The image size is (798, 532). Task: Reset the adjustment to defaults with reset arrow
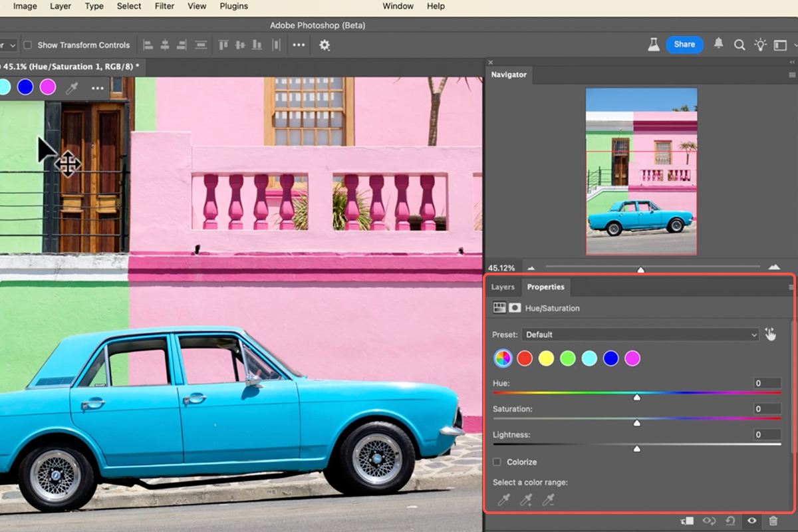[731, 521]
